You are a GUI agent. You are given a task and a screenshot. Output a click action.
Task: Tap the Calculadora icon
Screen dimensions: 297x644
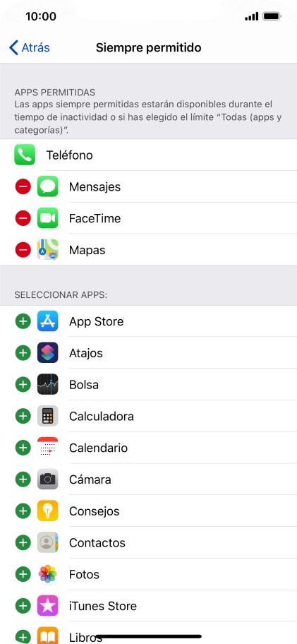(47, 416)
